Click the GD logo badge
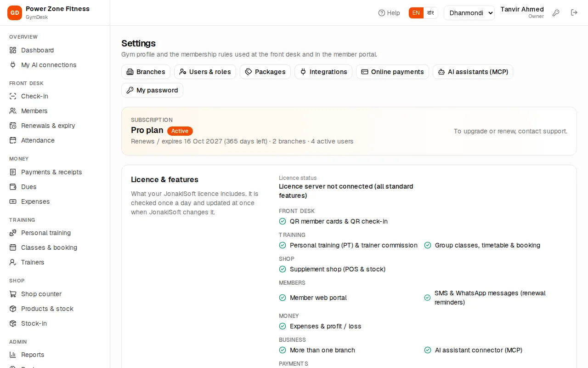This screenshot has width=588, height=368. click(x=15, y=13)
